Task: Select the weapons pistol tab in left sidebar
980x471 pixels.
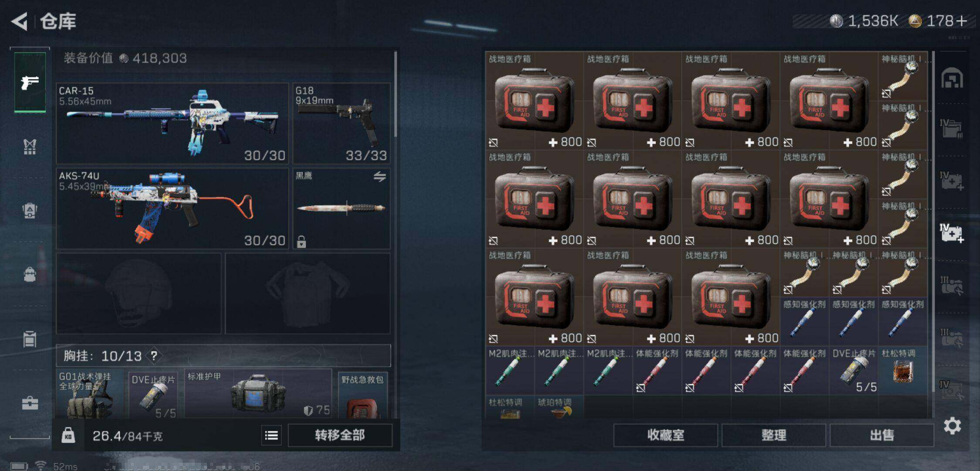Action: pos(30,82)
